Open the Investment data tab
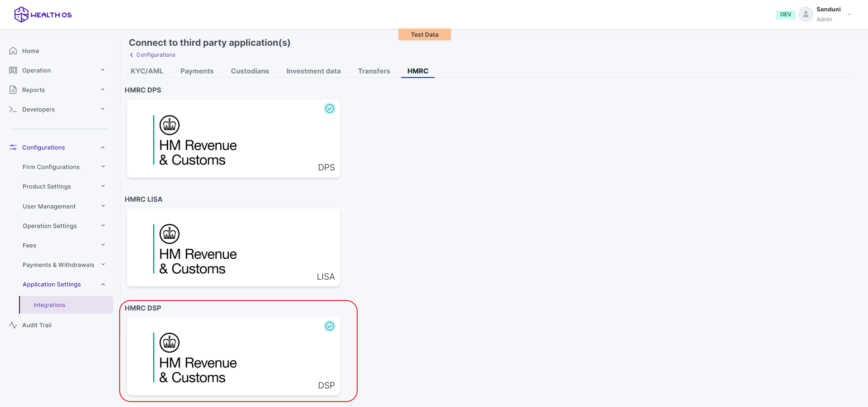Image resolution: width=868 pixels, height=407 pixels. pos(313,71)
